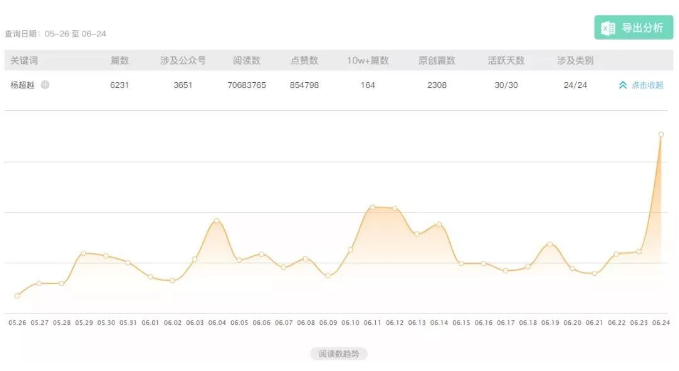Click the likes value 854798
Image resolution: width=679 pixels, height=371 pixels.
click(x=304, y=85)
